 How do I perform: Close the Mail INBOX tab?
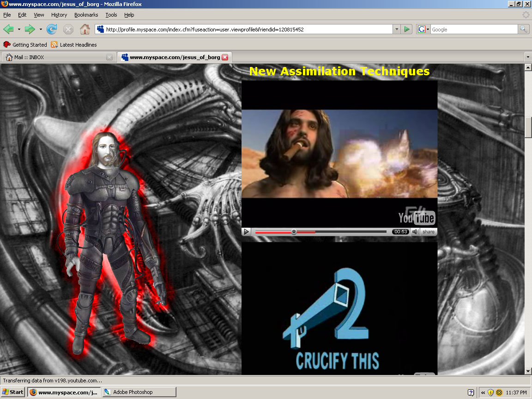109,57
